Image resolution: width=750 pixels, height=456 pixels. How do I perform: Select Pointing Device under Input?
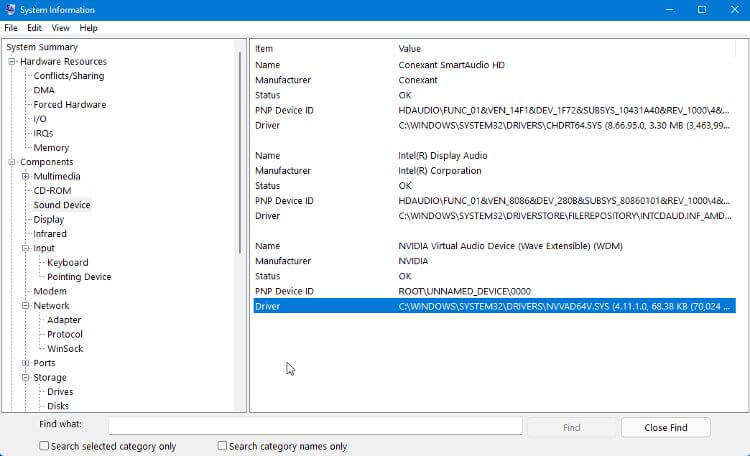tap(79, 277)
